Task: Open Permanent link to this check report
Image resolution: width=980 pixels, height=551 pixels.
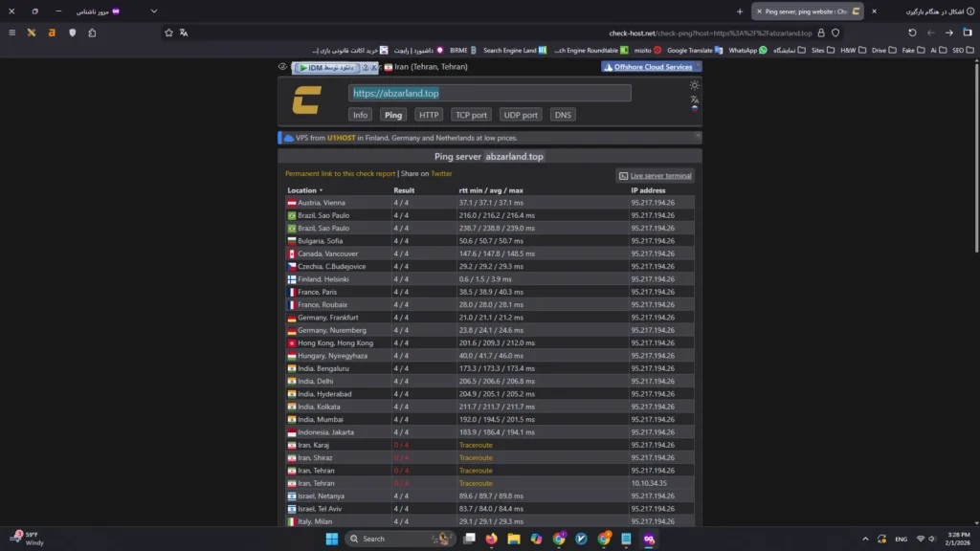Action: pyautogui.click(x=340, y=174)
